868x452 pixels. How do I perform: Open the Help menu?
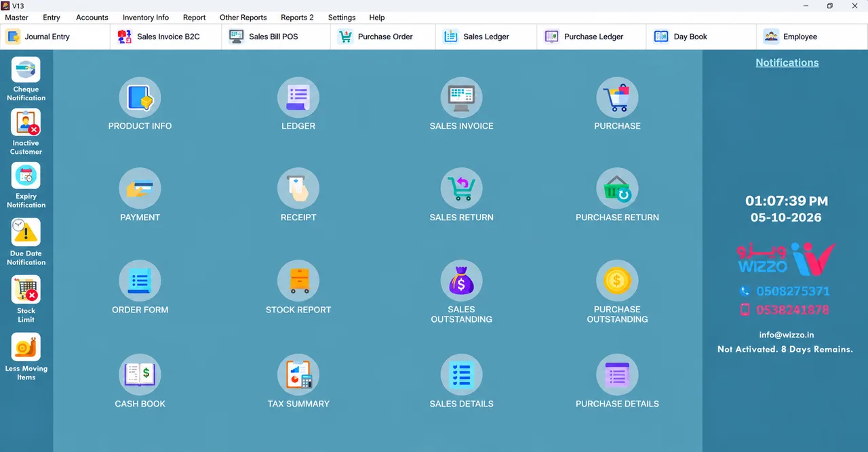pyautogui.click(x=377, y=18)
